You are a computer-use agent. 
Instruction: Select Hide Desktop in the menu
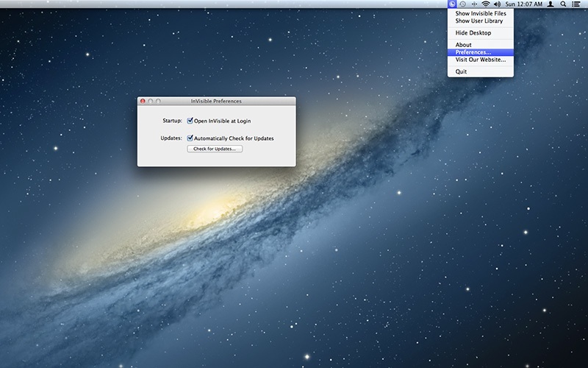tap(473, 33)
